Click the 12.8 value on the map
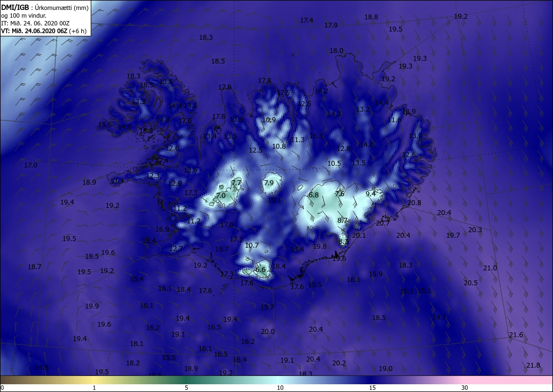This screenshot has height=392, width=553. point(343,149)
